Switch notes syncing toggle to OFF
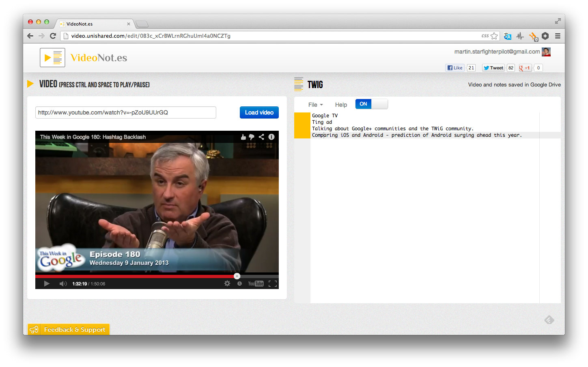This screenshot has width=588, height=367. [x=380, y=104]
